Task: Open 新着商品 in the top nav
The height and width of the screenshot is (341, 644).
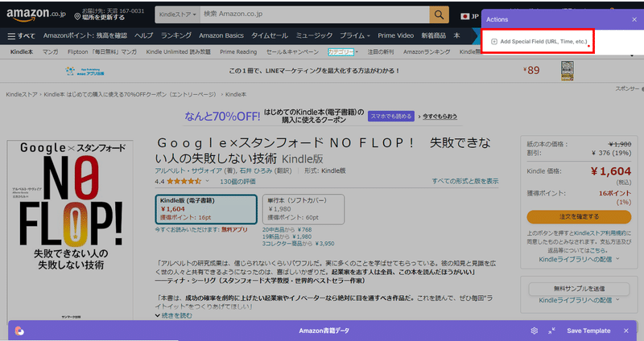Action: tap(433, 35)
